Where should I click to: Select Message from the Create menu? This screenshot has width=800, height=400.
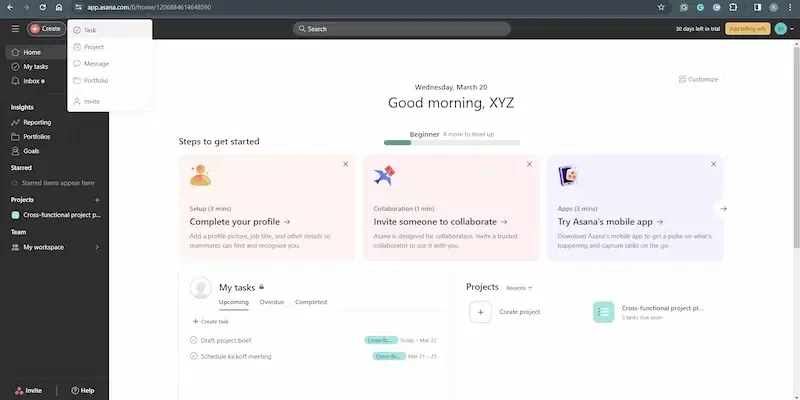pyautogui.click(x=110, y=64)
